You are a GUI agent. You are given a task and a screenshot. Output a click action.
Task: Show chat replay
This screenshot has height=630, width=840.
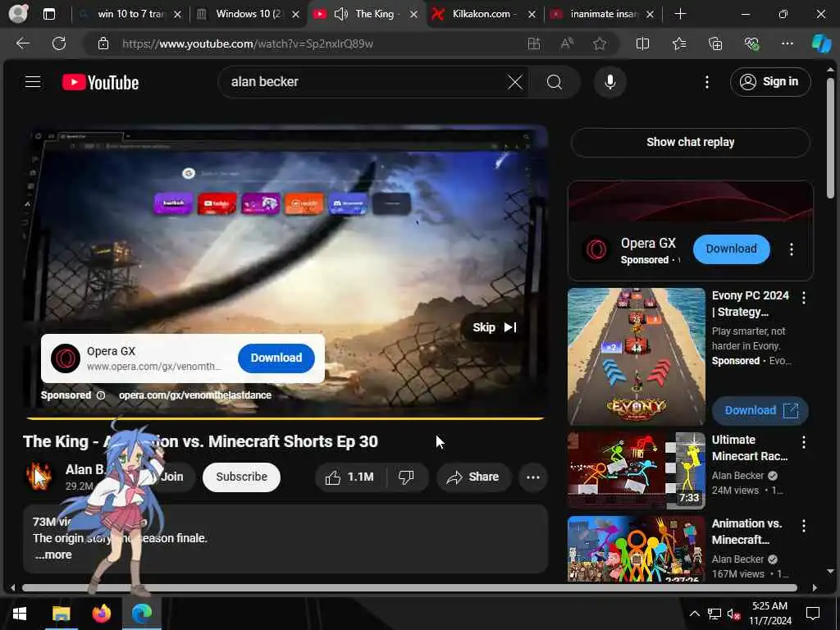tap(690, 142)
